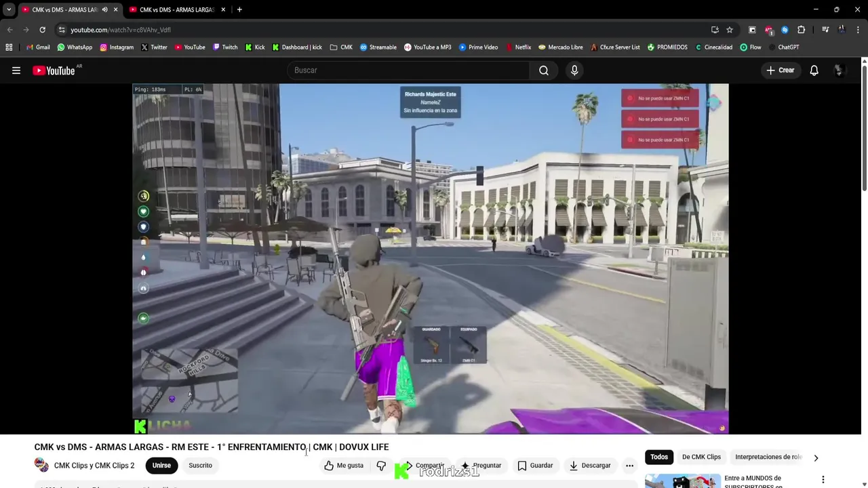The height and width of the screenshot is (488, 868).
Task: Click the install app icon in address bar
Action: coord(715,30)
